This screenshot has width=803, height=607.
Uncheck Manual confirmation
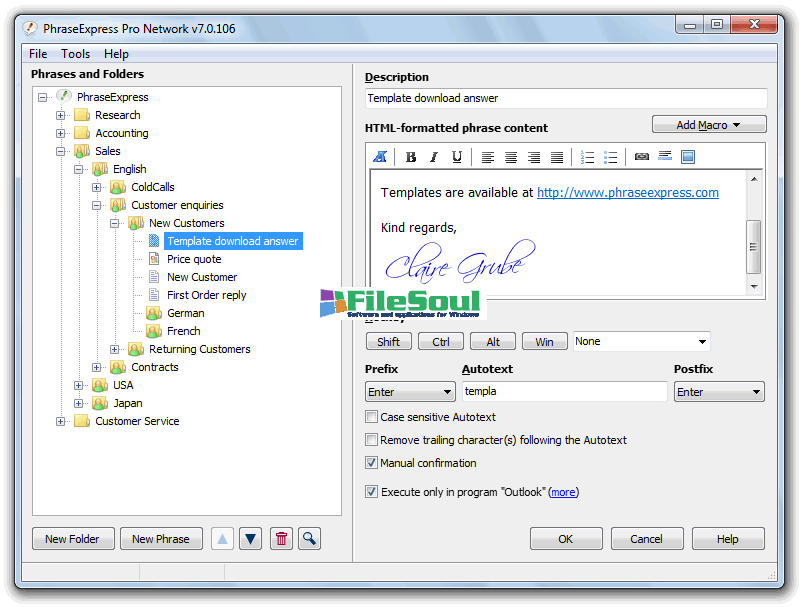point(372,463)
